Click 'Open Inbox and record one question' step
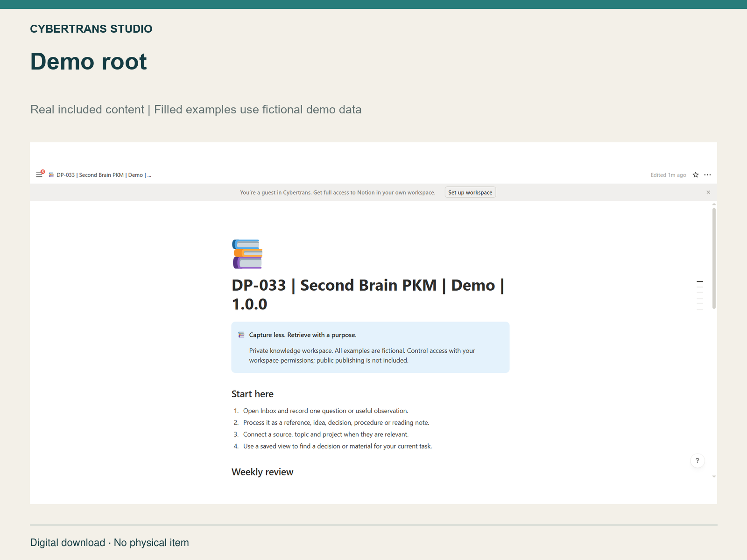Image resolution: width=747 pixels, height=560 pixels. point(325,411)
